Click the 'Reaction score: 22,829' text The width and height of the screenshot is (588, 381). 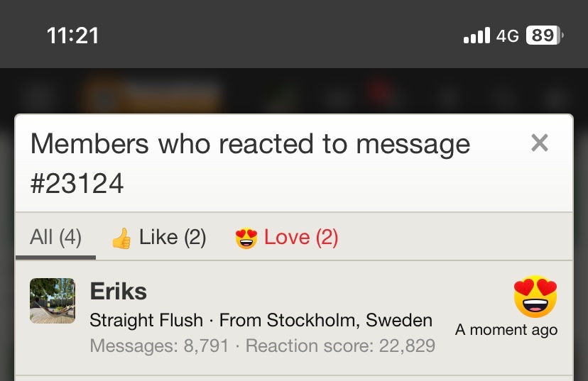(x=340, y=346)
